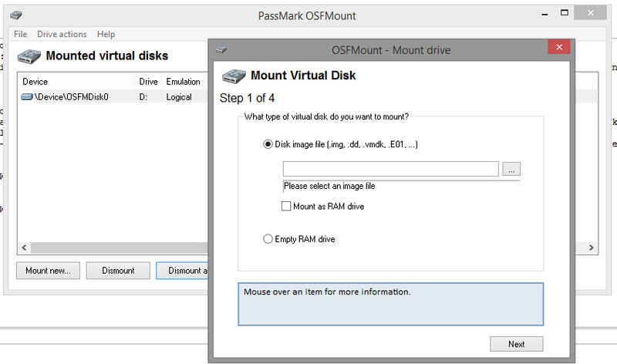Click the image file path input field
The image size is (617, 364).
[390, 168]
